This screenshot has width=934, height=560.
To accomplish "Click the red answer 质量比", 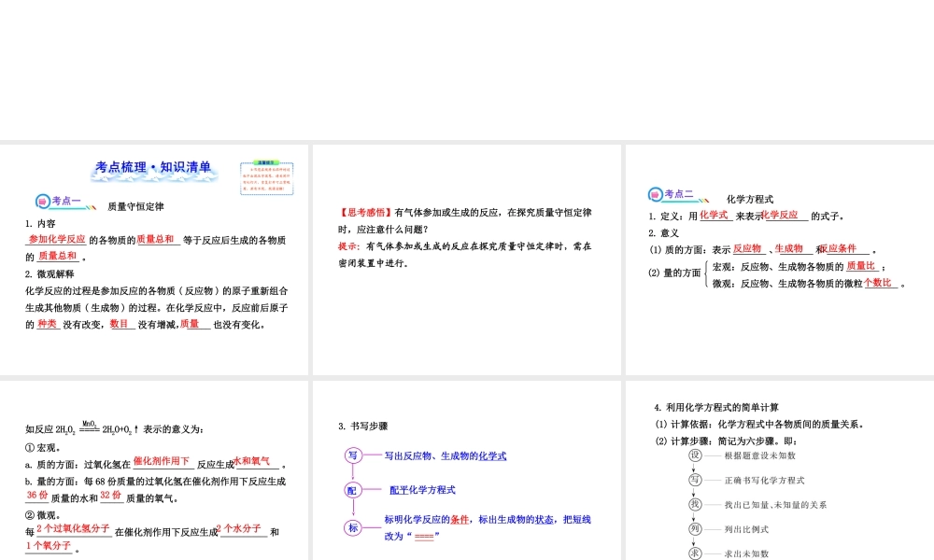I will tap(861, 265).
